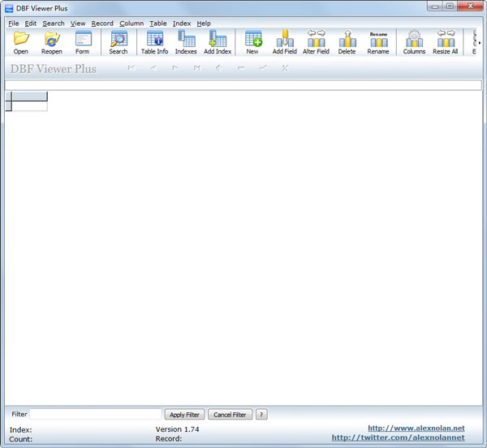This screenshot has height=448, width=487.
Task: Click the delete record minus navigator icon
Action: pyautogui.click(x=241, y=68)
